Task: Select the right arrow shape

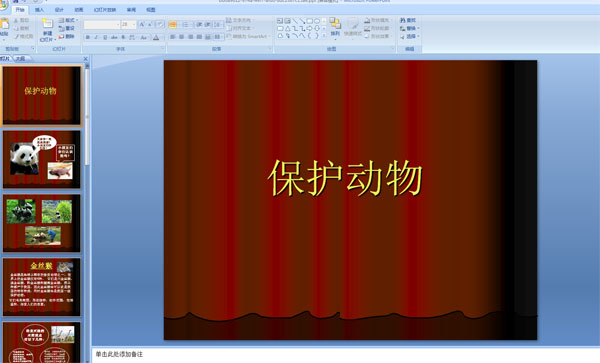Action: pos(310,28)
